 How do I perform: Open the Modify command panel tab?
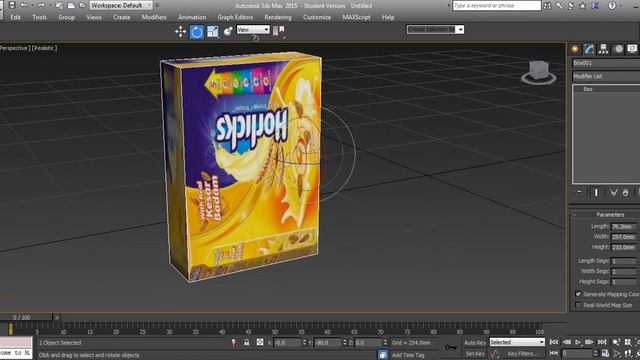coord(589,49)
